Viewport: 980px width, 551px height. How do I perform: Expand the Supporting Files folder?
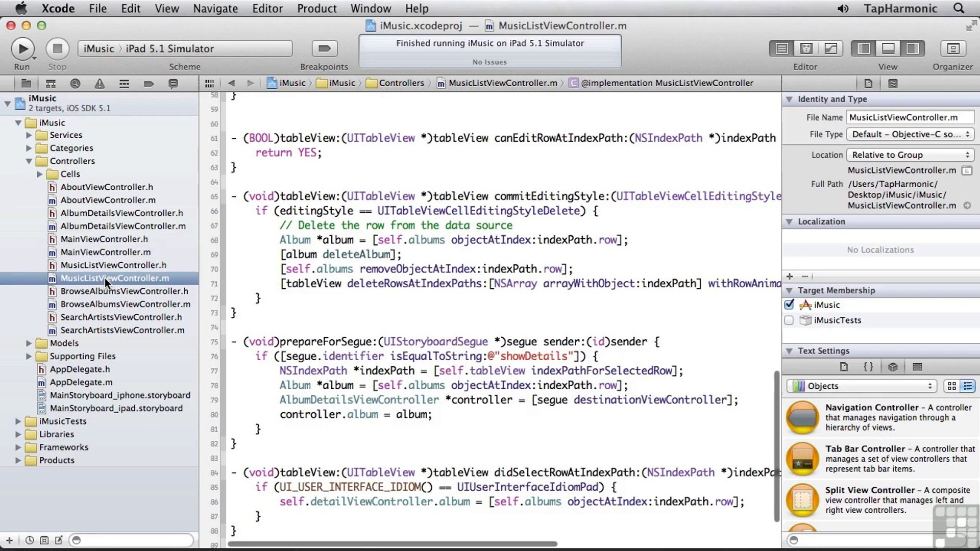click(29, 356)
